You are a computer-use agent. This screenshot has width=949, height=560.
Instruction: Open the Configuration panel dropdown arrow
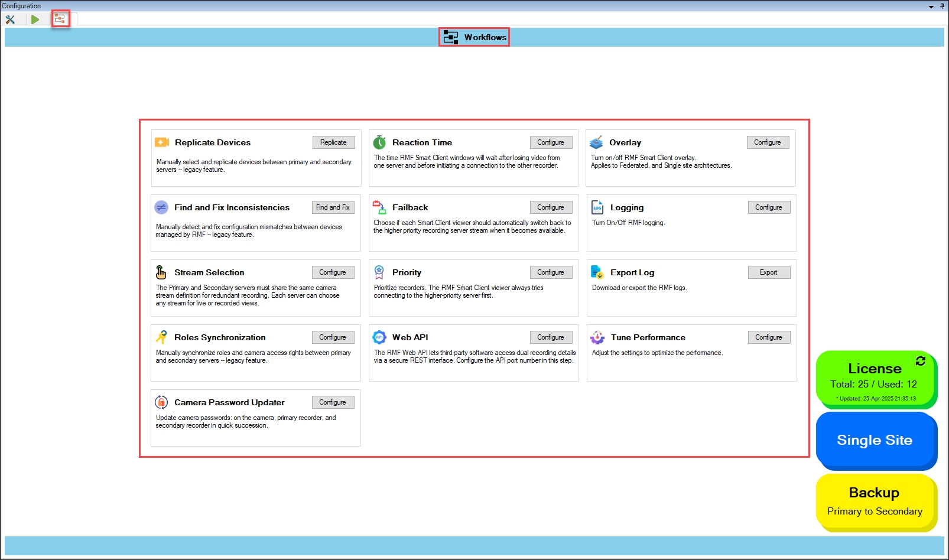931,6
